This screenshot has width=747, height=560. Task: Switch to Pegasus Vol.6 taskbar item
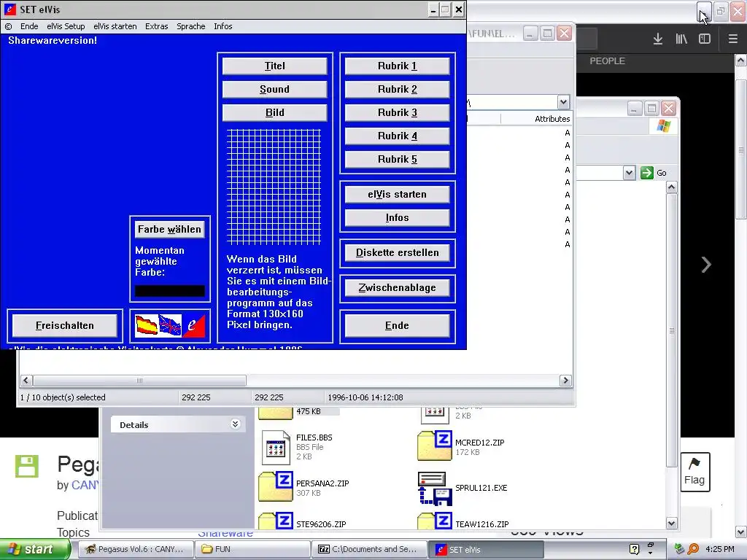point(135,549)
